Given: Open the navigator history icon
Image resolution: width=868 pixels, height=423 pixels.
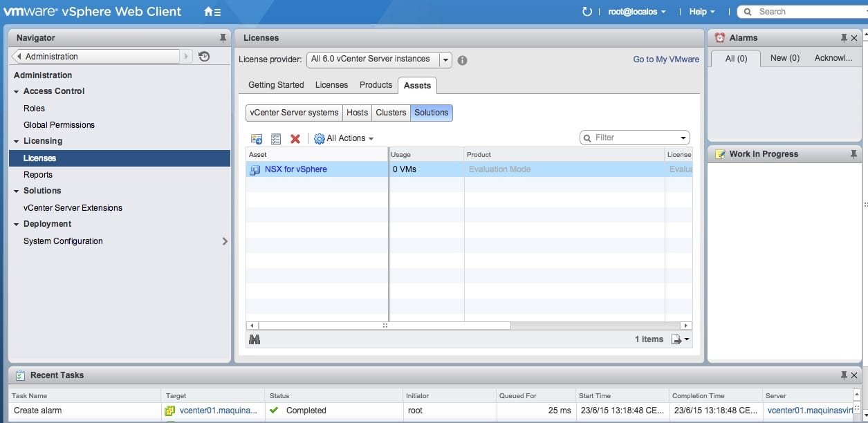Looking at the screenshot, I should tap(204, 57).
